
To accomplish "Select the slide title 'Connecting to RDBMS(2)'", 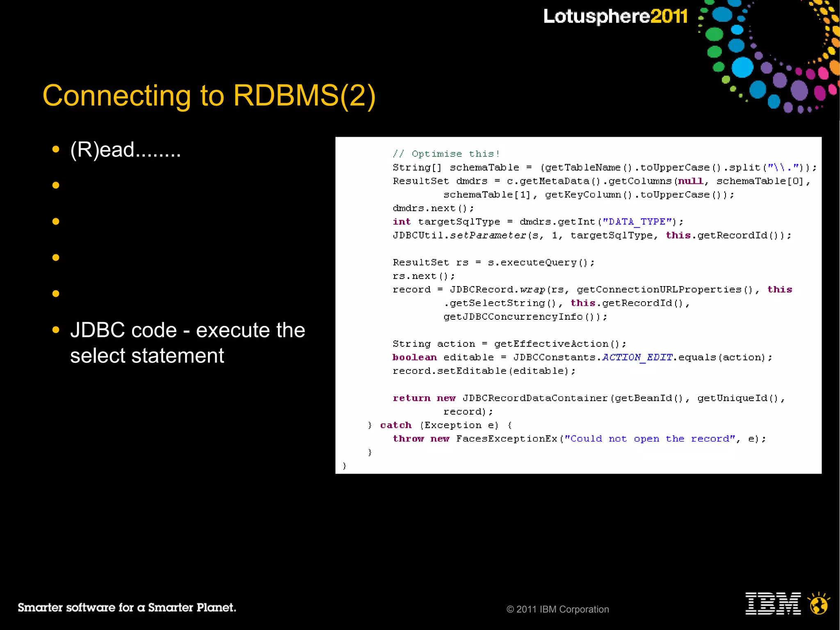I will [209, 96].
